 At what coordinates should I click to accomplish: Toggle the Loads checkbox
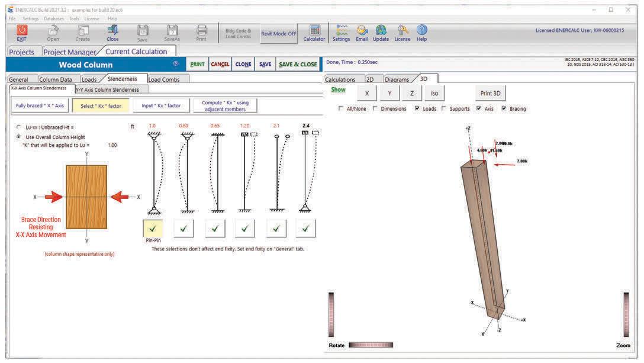417,108
